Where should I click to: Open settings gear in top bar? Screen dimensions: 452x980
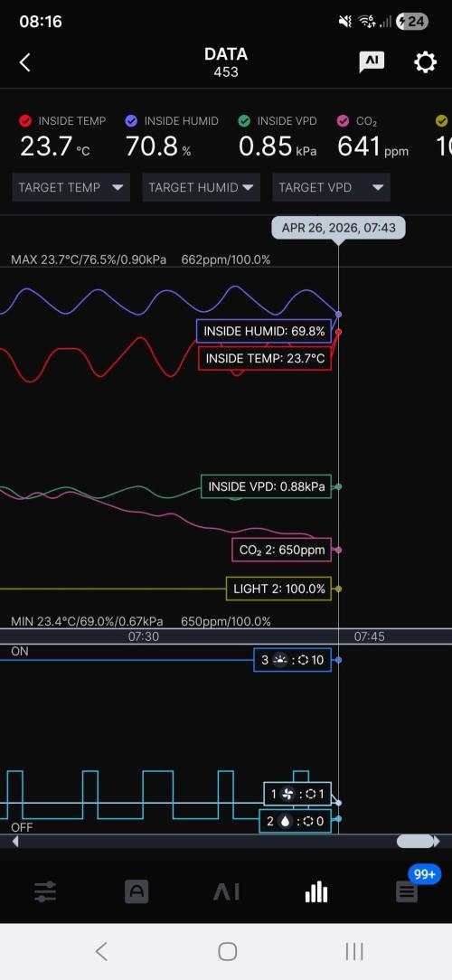point(425,61)
